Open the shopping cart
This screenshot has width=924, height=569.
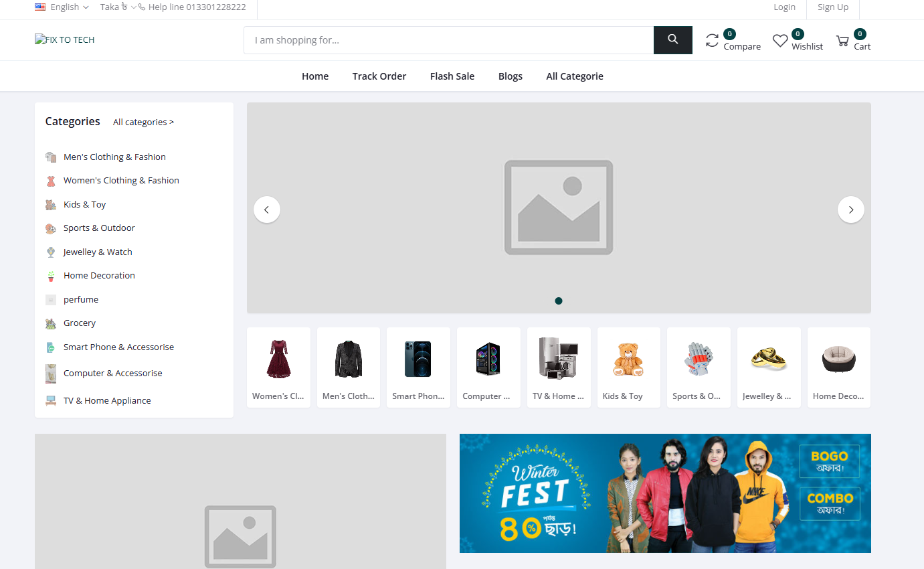[844, 40]
